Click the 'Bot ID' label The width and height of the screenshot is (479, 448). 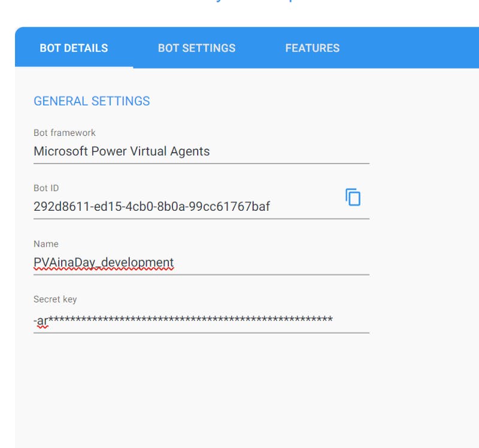pyautogui.click(x=46, y=188)
